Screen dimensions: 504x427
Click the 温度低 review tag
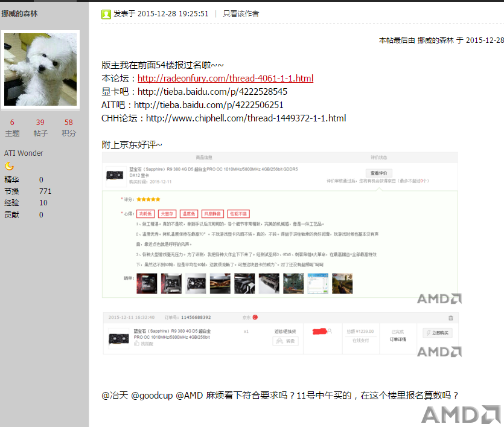[189, 214]
